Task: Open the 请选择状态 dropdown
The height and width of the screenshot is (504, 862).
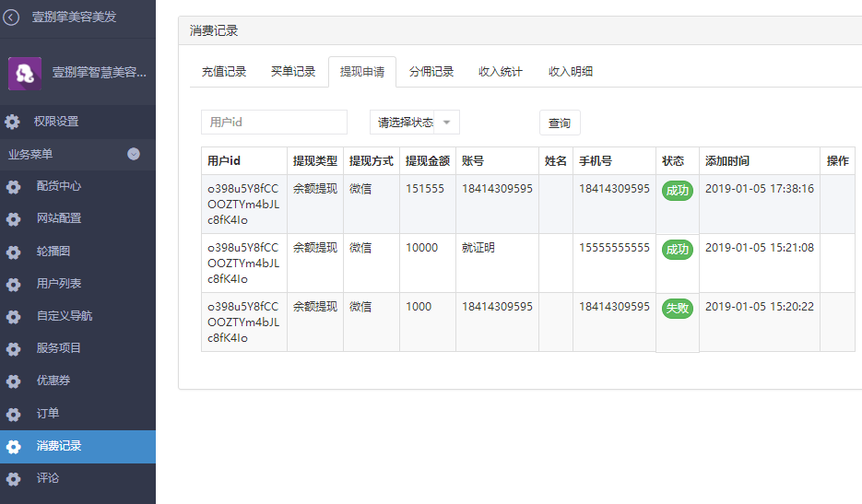Action: pos(415,122)
